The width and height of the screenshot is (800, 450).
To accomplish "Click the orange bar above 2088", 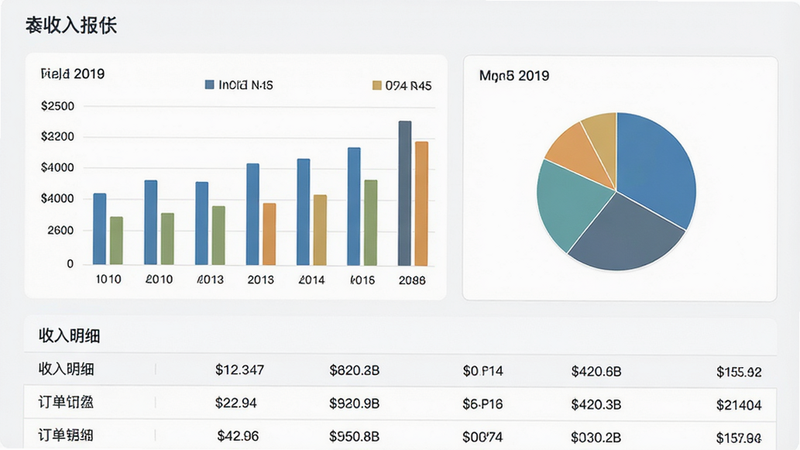I will click(421, 204).
